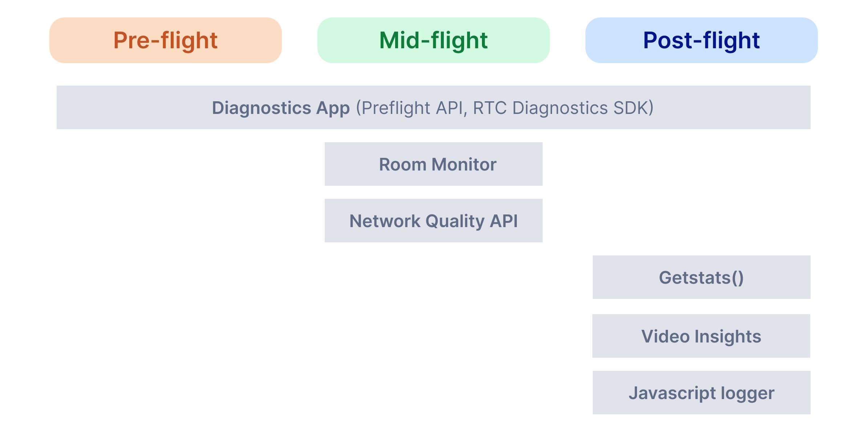Click the word Room in Room Monitor
The height and width of the screenshot is (431, 868).
pyautogui.click(x=403, y=165)
